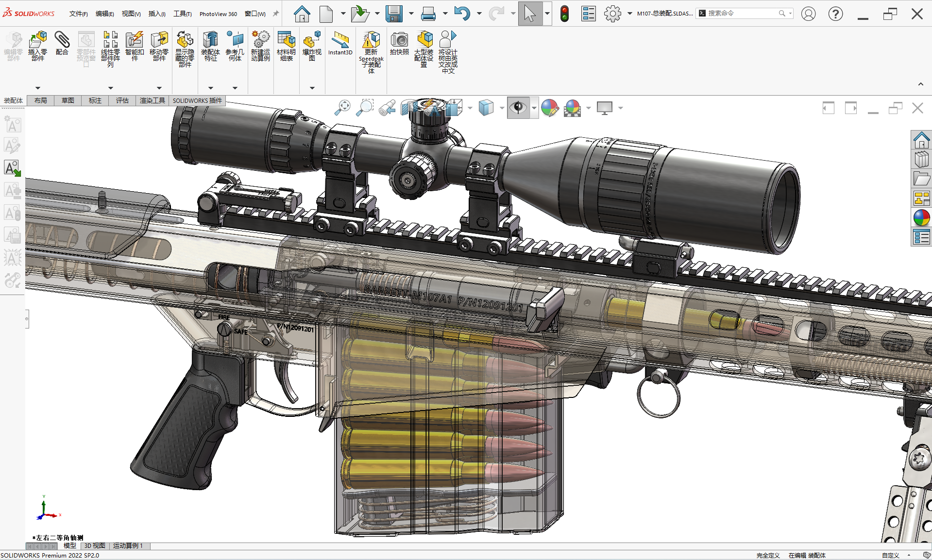932x560 pixels.
Task: Open View Settings monitor icon
Action: click(x=605, y=107)
